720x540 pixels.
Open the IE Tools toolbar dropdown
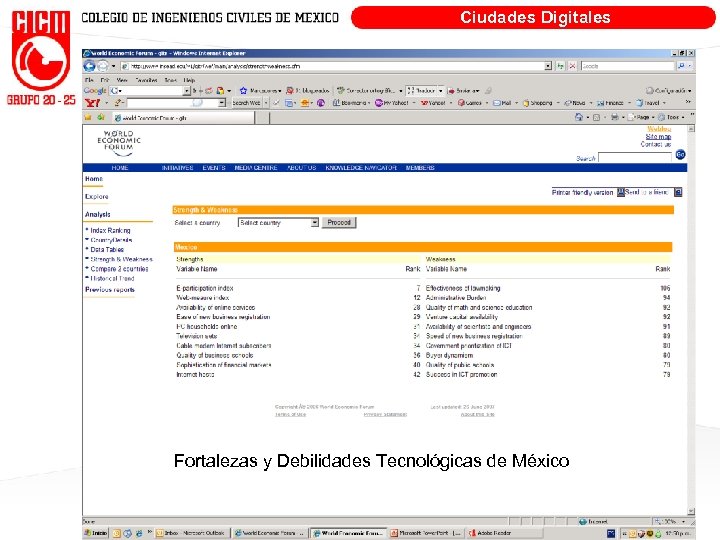[x=671, y=117]
